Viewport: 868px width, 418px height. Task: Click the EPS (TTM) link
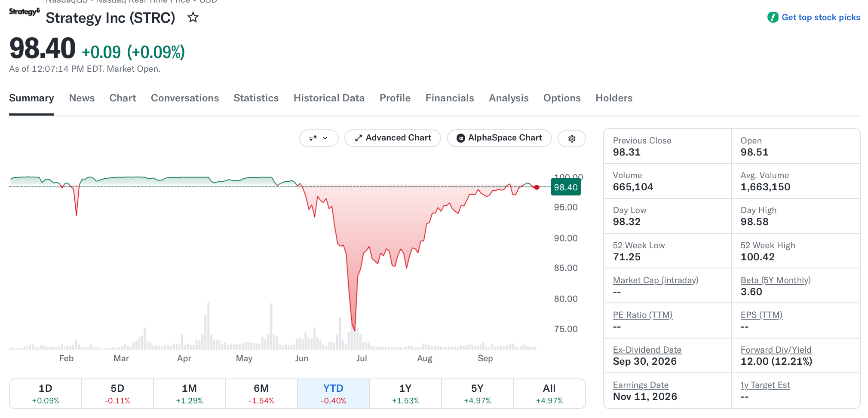[x=761, y=315]
